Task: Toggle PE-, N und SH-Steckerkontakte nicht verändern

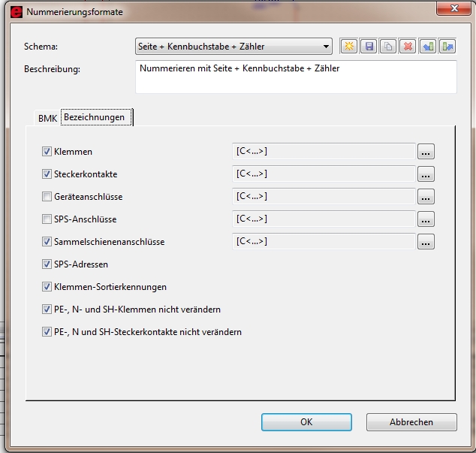Action: pyautogui.click(x=47, y=332)
